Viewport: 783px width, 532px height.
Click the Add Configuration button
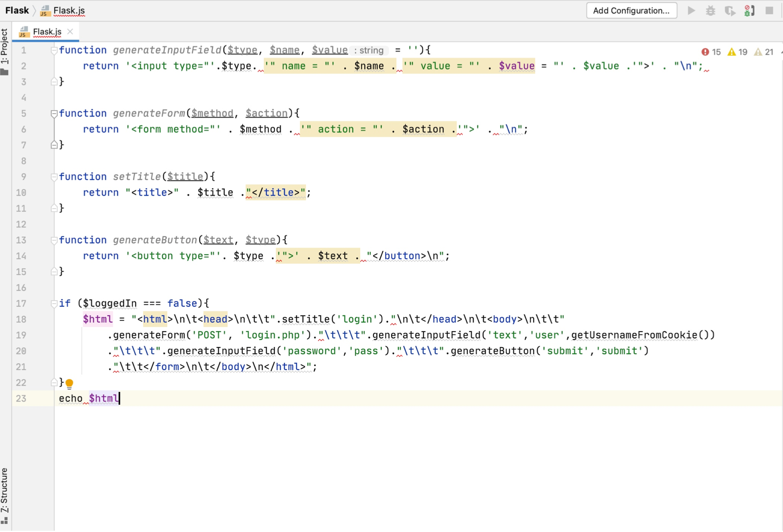631,10
